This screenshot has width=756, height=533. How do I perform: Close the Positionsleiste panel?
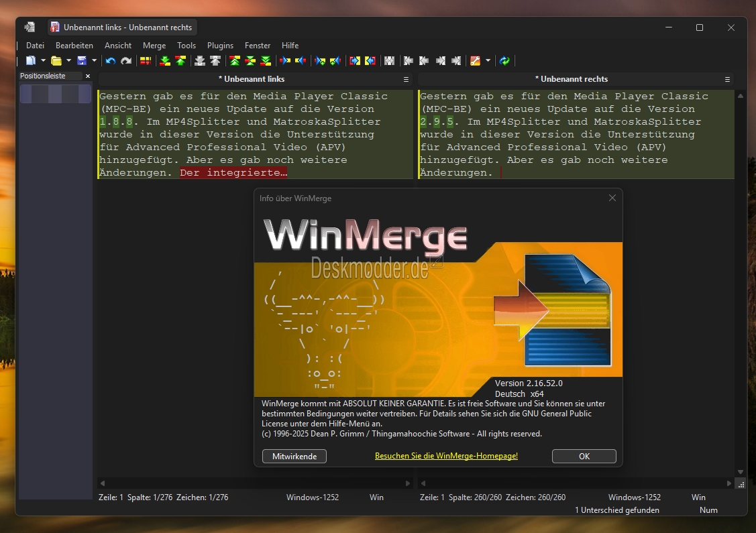pos(88,76)
